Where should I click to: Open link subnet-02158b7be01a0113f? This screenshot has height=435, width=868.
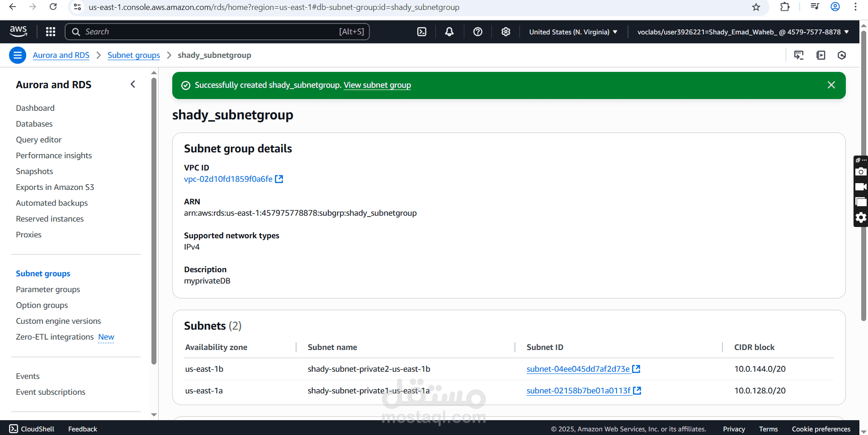pos(579,391)
